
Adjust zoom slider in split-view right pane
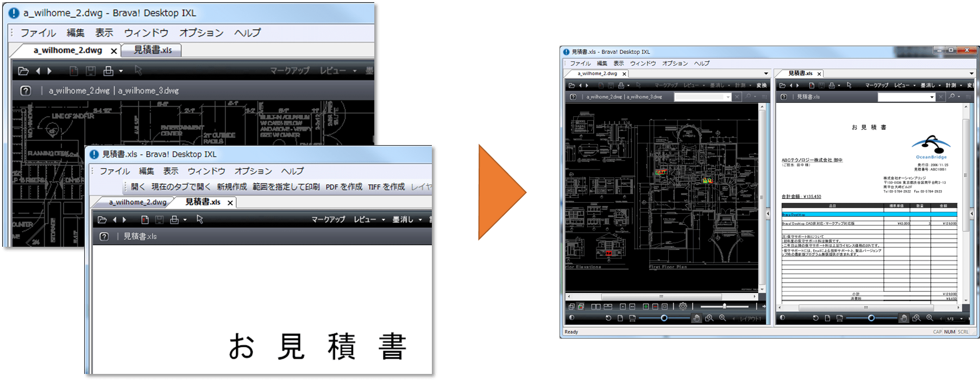coord(871,318)
